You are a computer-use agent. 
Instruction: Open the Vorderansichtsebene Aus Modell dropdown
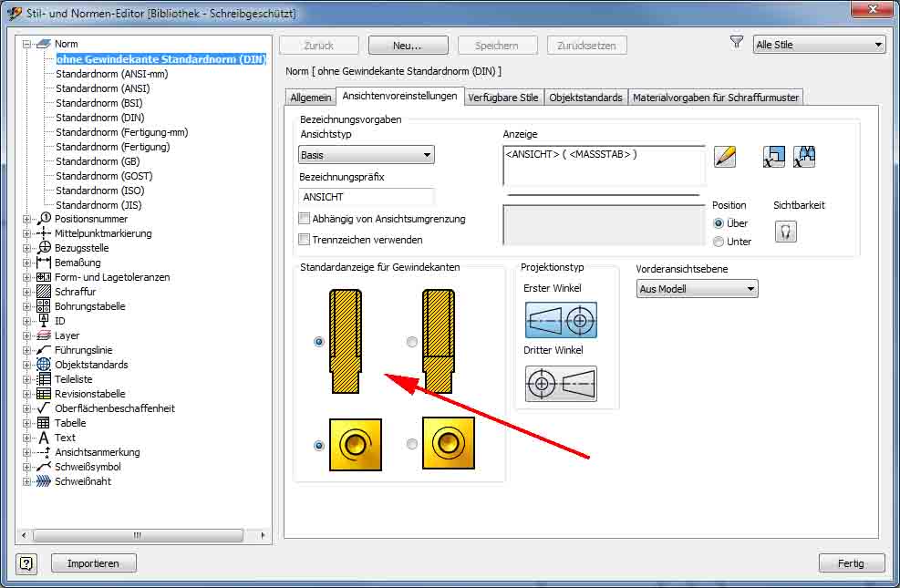697,289
